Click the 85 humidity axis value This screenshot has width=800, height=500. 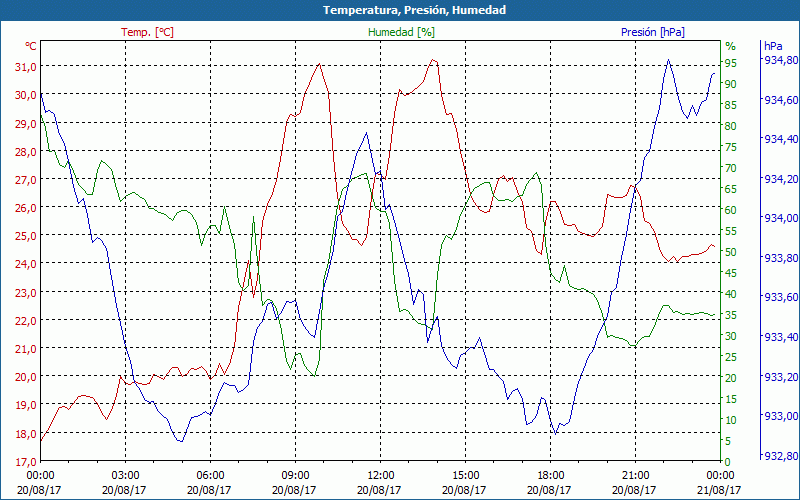point(731,105)
